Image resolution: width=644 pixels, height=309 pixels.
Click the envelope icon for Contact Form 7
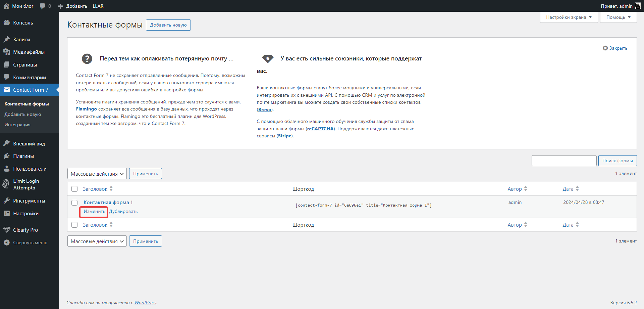(7, 90)
